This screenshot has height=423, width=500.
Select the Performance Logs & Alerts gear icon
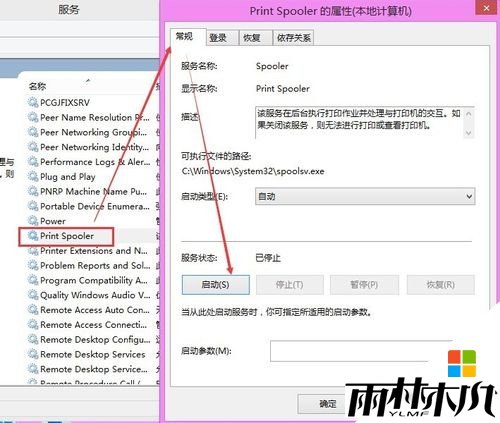point(33,162)
